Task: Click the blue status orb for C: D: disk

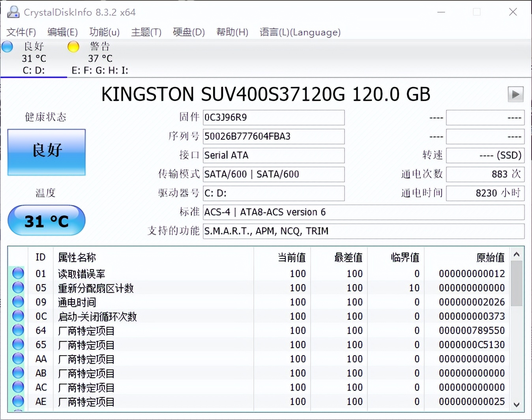Action: 7,47
